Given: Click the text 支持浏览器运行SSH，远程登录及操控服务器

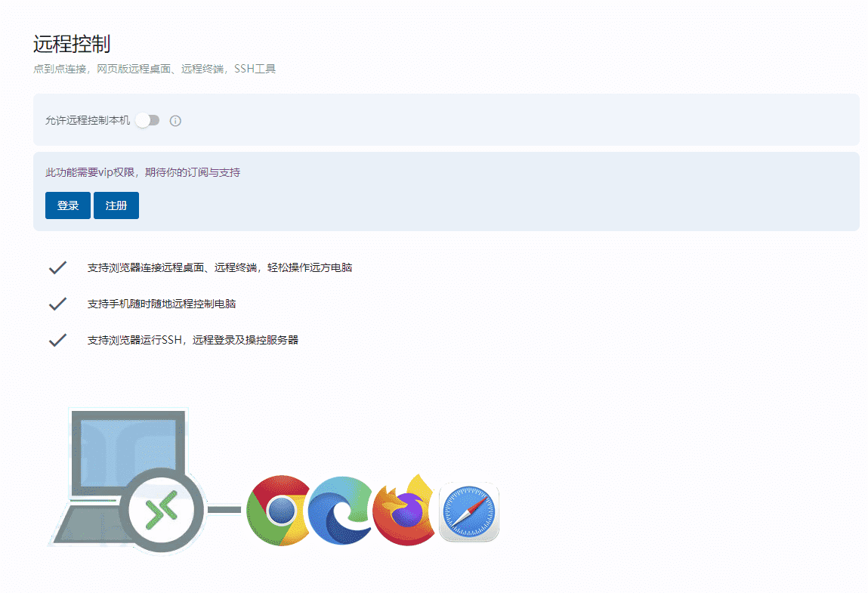Looking at the screenshot, I should tap(193, 339).
